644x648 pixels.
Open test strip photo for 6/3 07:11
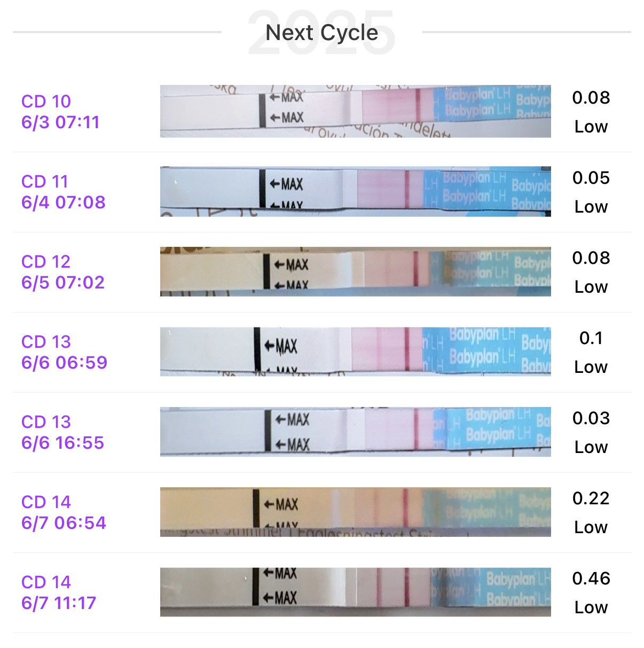click(355, 111)
